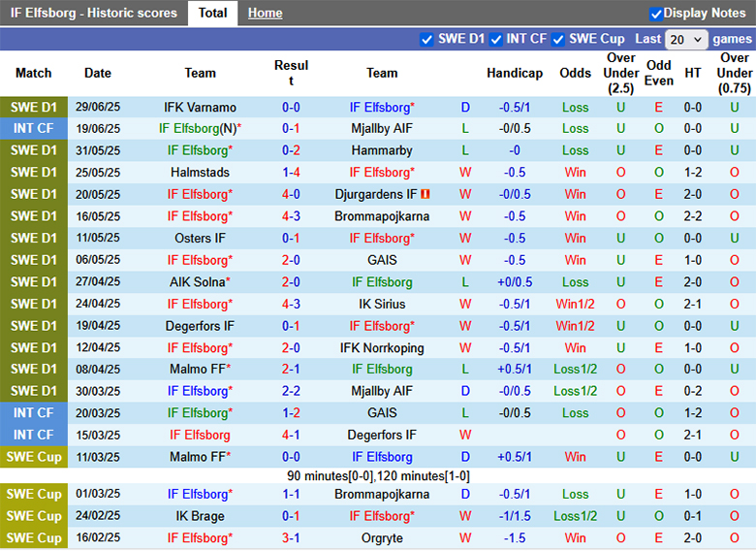Click the Odd Even column header
Viewport: 756px width, 551px height.
click(659, 73)
